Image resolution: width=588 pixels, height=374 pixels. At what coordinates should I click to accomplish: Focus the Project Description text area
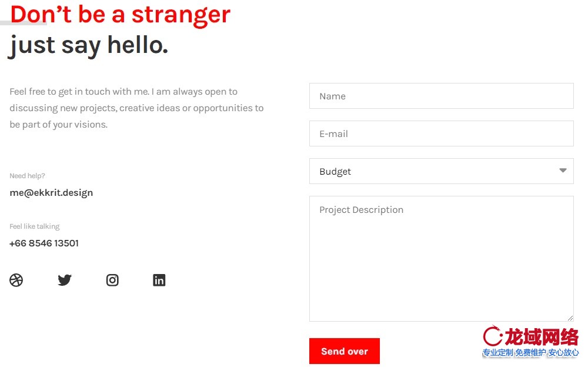pos(441,259)
